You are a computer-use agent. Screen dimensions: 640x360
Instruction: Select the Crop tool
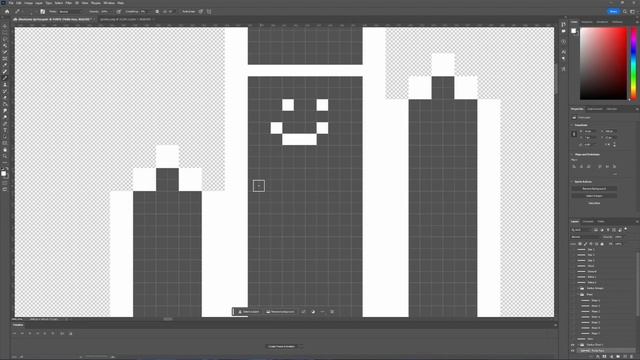(5, 53)
